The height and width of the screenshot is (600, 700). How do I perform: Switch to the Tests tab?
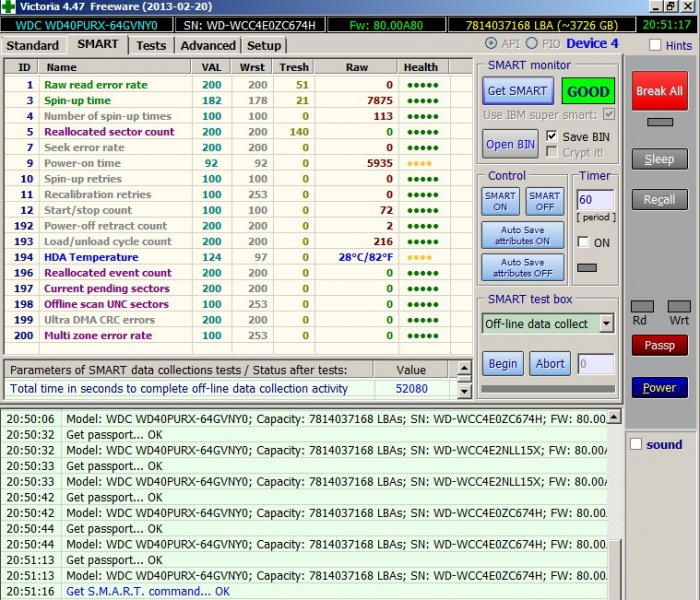pyautogui.click(x=151, y=45)
